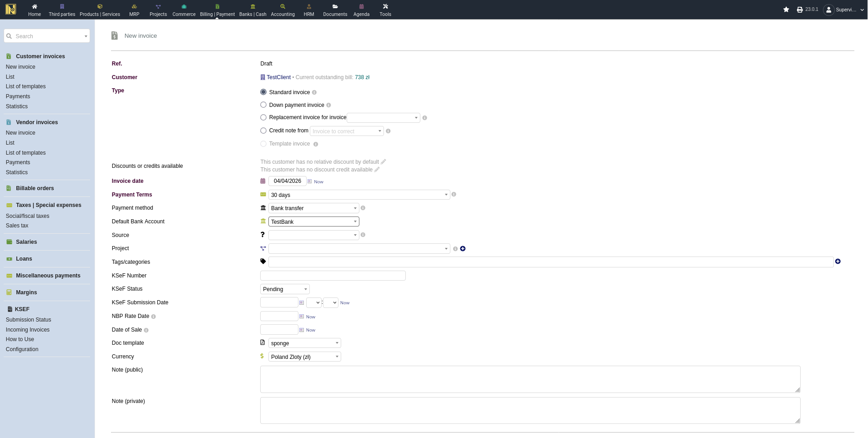Open Submission Status under KSEF in sidebar
The width and height of the screenshot is (868, 438).
click(x=28, y=320)
